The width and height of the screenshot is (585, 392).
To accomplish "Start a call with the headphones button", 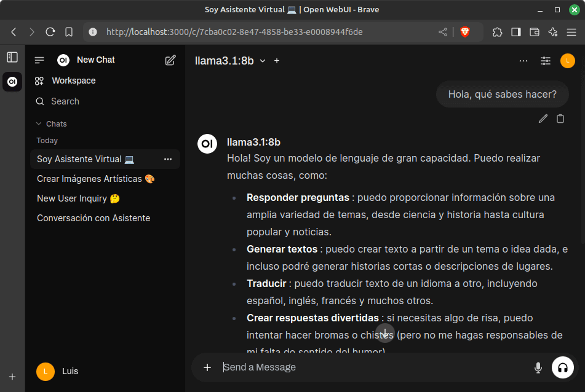I will point(562,367).
